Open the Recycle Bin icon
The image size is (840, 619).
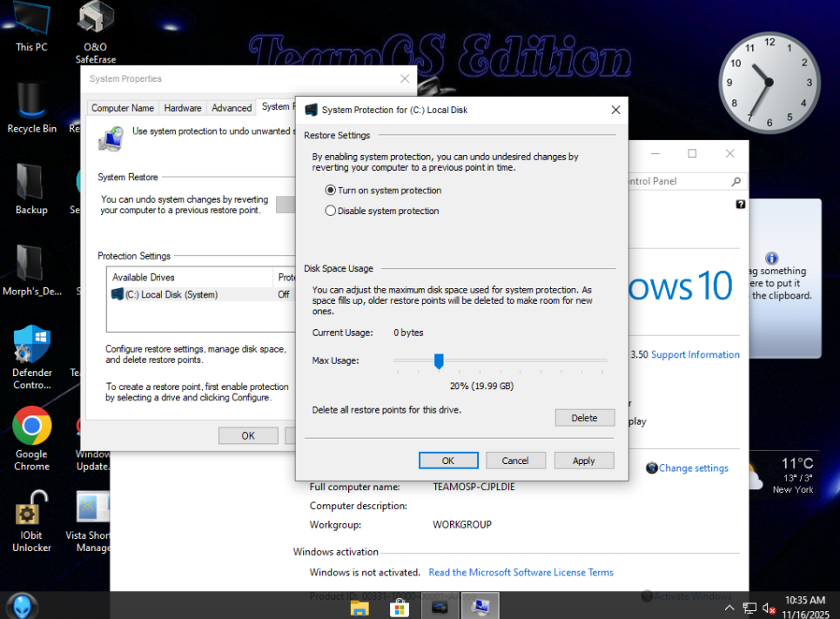click(x=31, y=109)
